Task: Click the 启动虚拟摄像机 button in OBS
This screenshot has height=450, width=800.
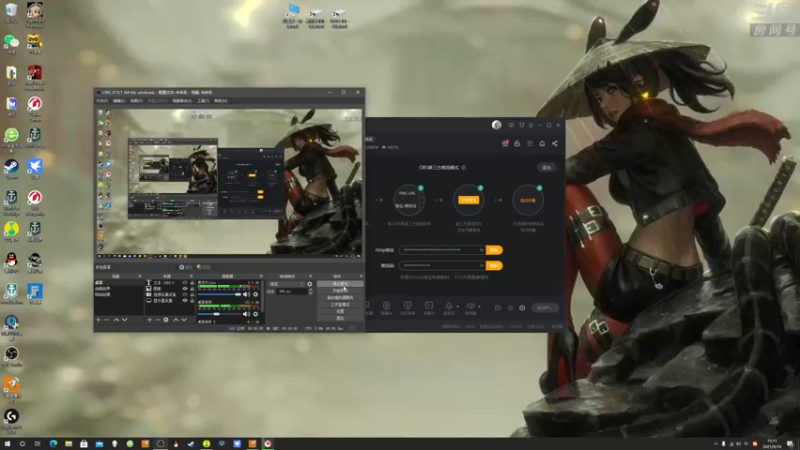Action: 340,297
